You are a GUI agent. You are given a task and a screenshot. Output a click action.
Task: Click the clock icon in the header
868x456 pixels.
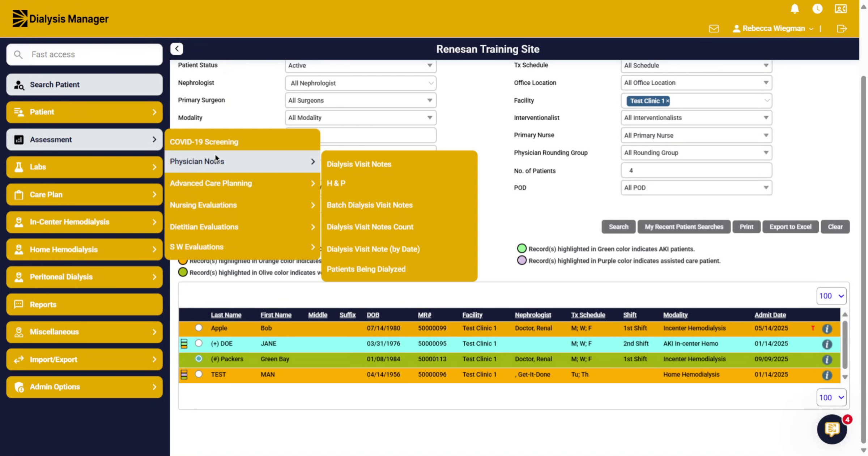tap(817, 9)
